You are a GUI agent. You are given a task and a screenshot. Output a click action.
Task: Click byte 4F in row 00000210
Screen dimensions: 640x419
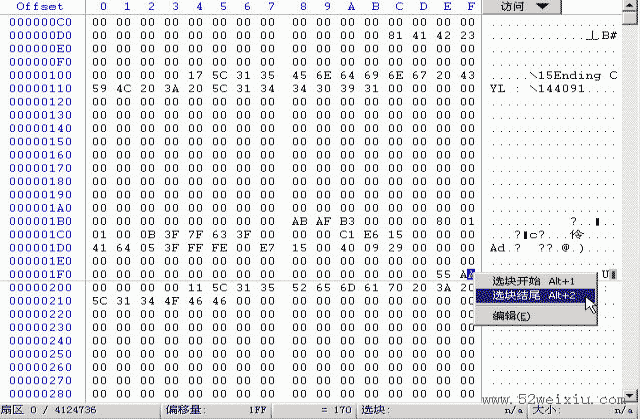point(171,301)
